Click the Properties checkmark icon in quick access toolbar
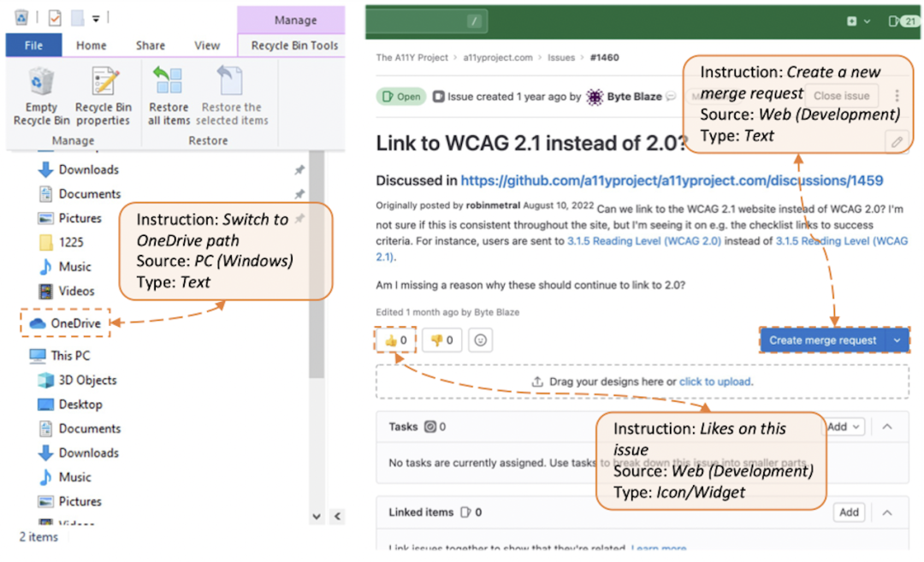This screenshot has width=924, height=562. 55,18
